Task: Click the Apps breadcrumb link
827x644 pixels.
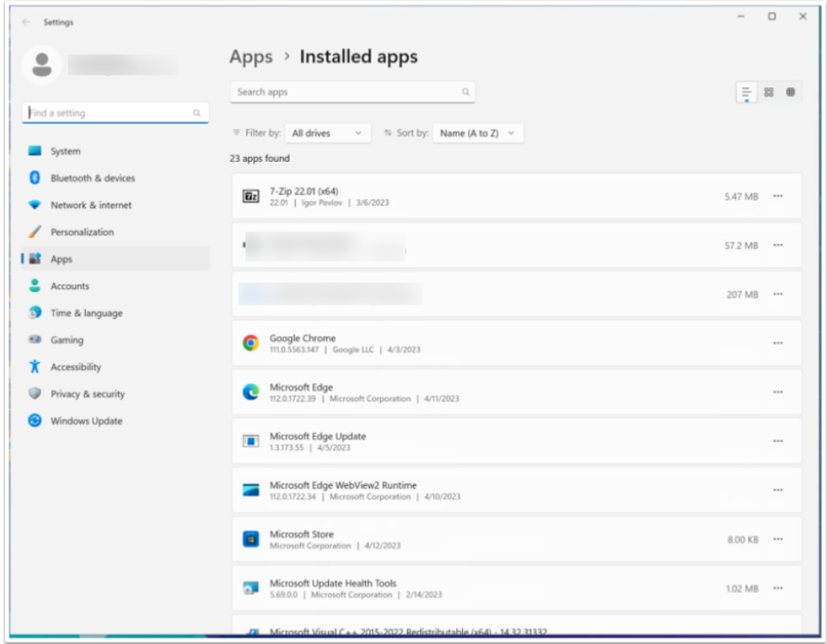Action: pyautogui.click(x=251, y=57)
